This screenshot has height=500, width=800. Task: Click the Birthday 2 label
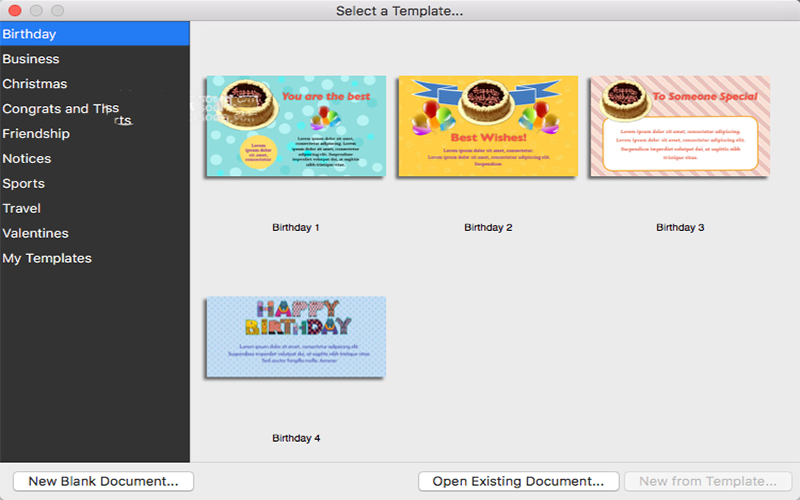click(x=488, y=227)
